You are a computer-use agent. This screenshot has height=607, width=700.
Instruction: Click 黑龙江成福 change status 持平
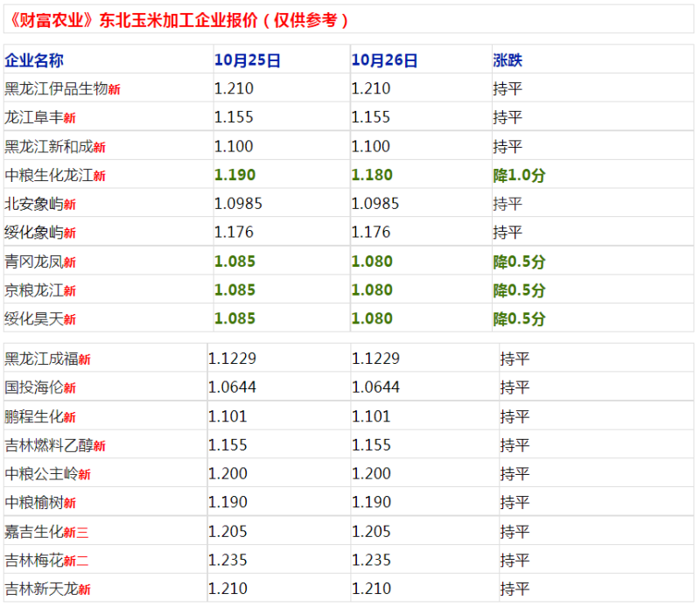[x=514, y=359]
